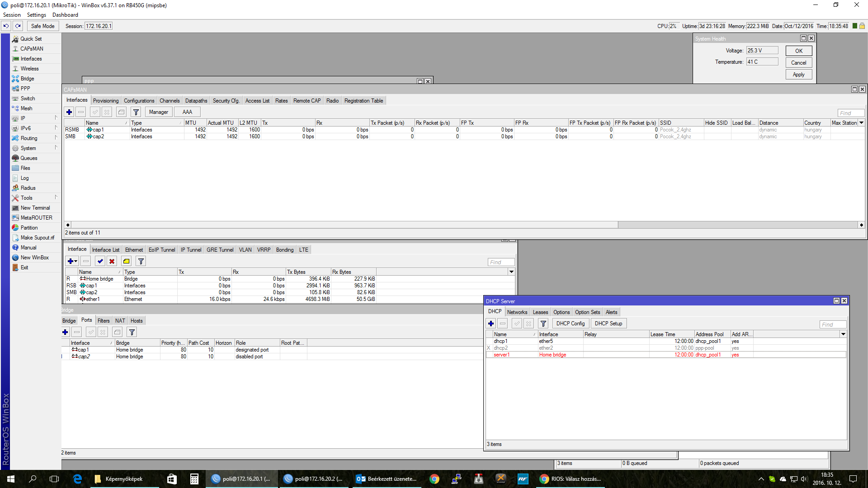The height and width of the screenshot is (488, 868).
Task: Open the Settings menu
Action: coord(37,15)
